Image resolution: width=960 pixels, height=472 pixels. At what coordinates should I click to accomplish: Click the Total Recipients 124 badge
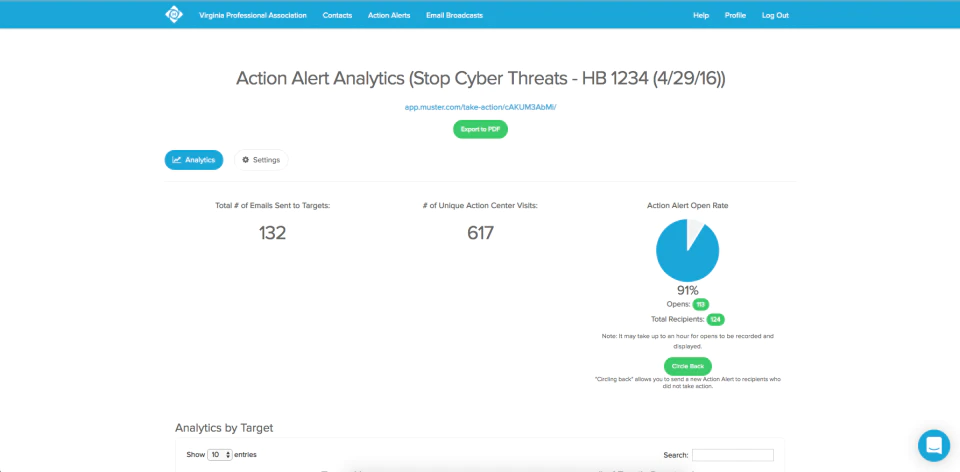[715, 320]
